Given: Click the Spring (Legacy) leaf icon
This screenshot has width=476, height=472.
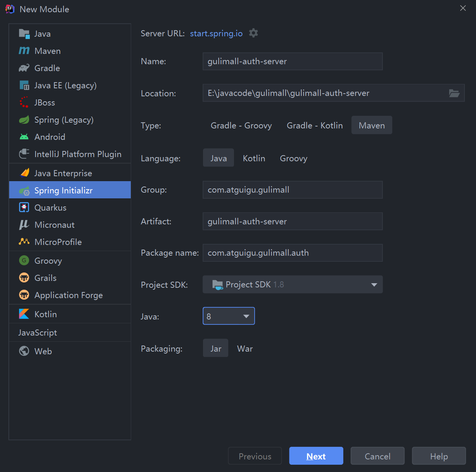Looking at the screenshot, I should [x=24, y=120].
